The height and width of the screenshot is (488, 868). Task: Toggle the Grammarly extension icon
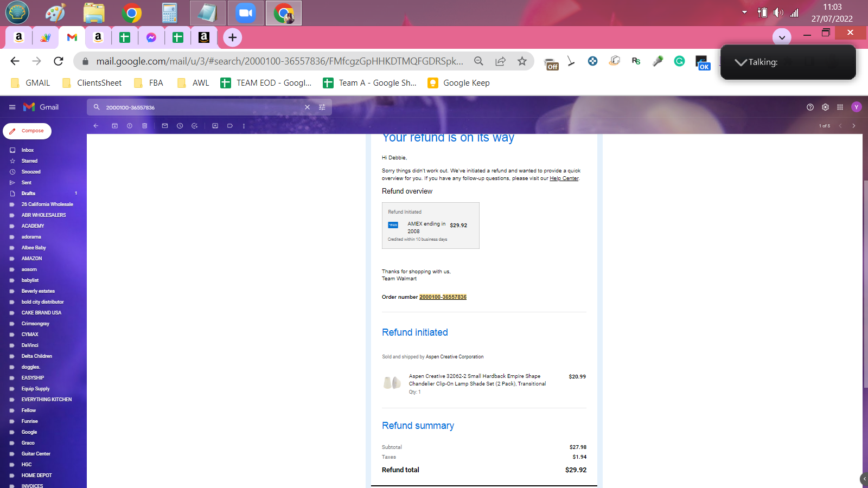pos(679,61)
